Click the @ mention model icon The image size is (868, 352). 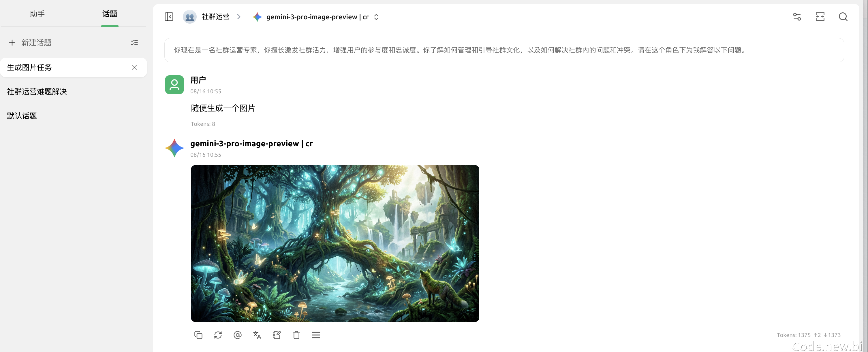click(x=237, y=335)
